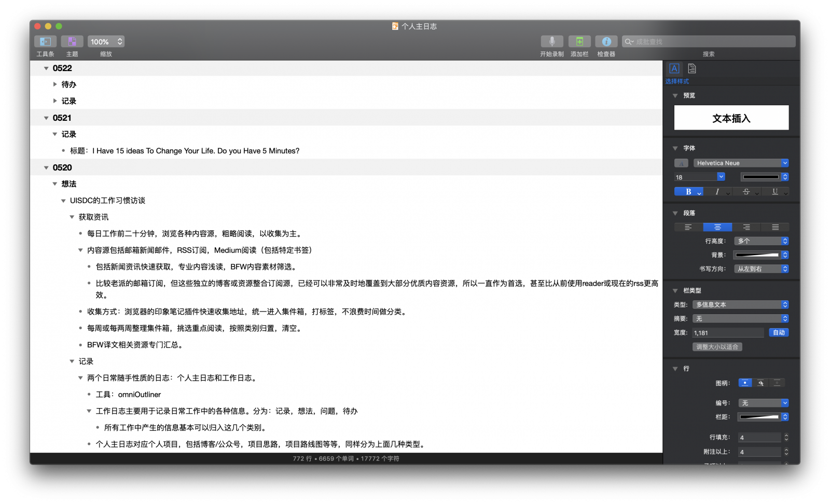Open the 主题 theme icon
This screenshot has width=830, height=504.
point(72,41)
